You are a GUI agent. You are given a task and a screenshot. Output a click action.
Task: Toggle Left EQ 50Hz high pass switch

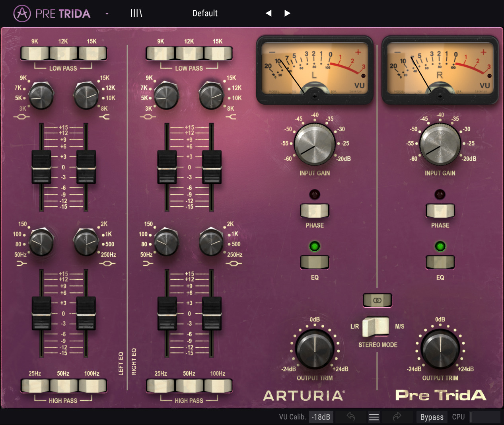click(63, 386)
